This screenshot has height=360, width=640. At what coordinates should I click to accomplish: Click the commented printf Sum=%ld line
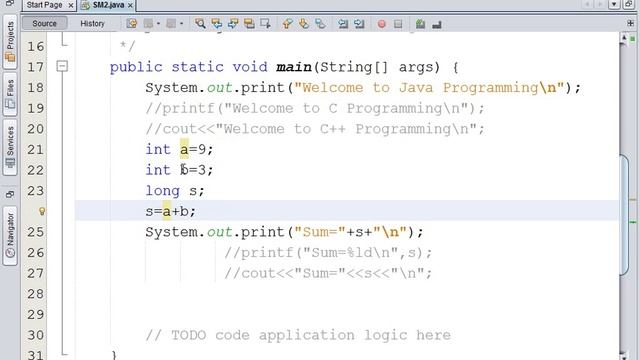328,253
